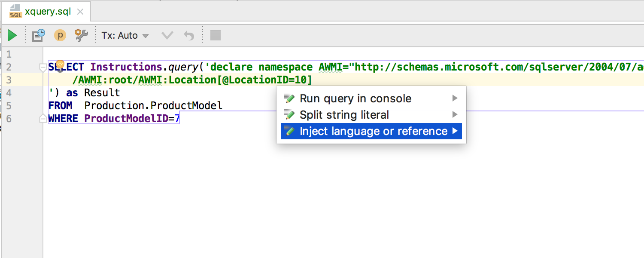
Task: Click line number 6 in the gutter
Action: (9, 119)
